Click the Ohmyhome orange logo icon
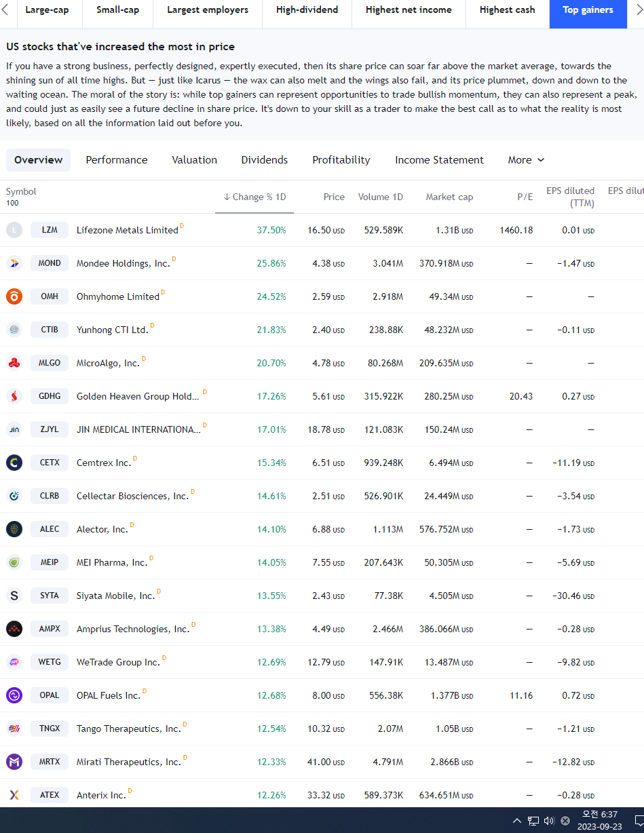 tap(14, 296)
